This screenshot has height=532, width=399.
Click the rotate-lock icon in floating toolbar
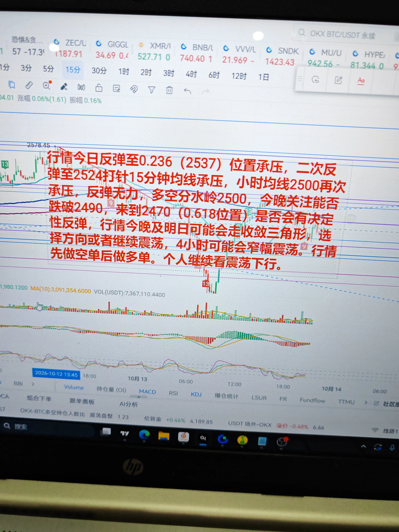tap(315, 79)
